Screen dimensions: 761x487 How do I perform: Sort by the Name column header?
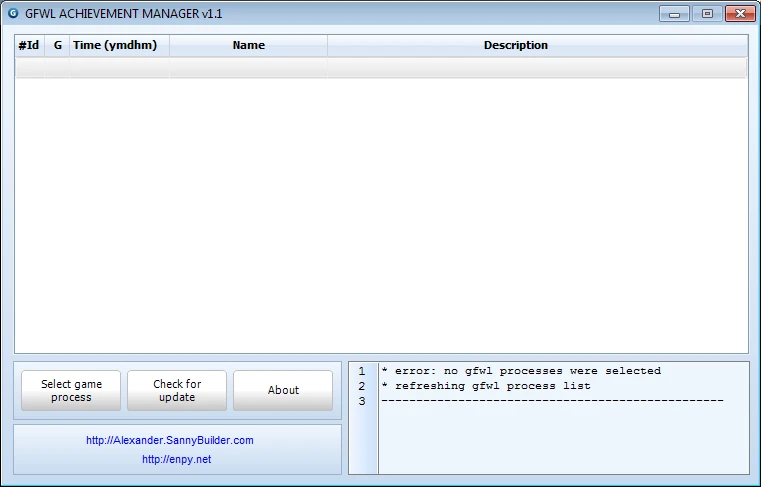coord(248,45)
